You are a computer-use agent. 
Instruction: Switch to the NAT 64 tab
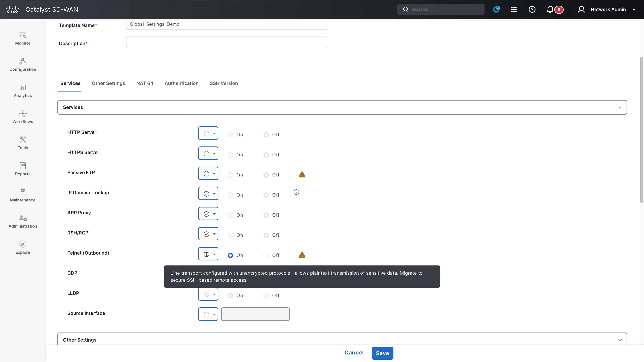145,83
